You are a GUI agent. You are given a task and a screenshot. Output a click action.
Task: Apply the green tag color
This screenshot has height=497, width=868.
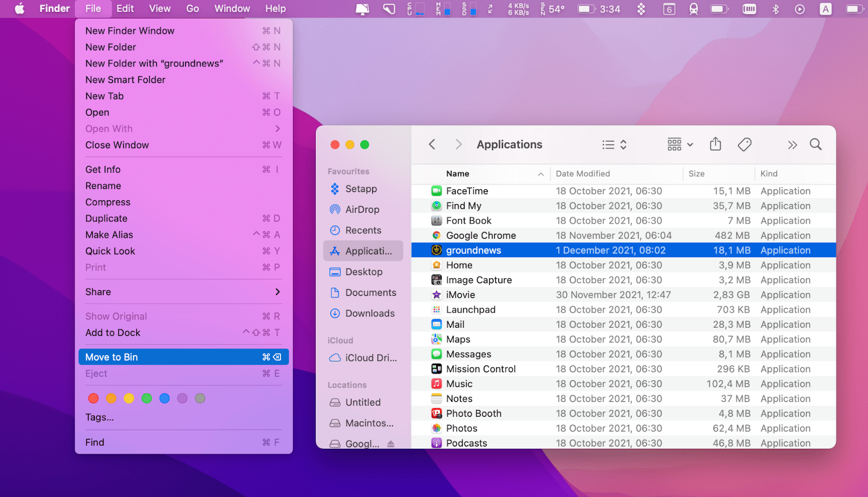pyautogui.click(x=146, y=398)
